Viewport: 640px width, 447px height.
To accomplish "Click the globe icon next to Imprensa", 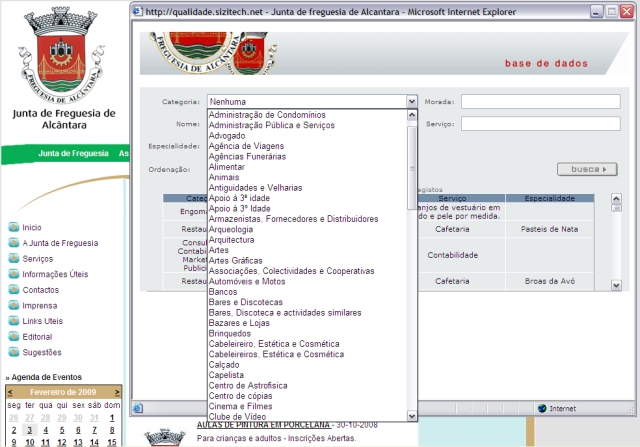I will (x=13, y=305).
